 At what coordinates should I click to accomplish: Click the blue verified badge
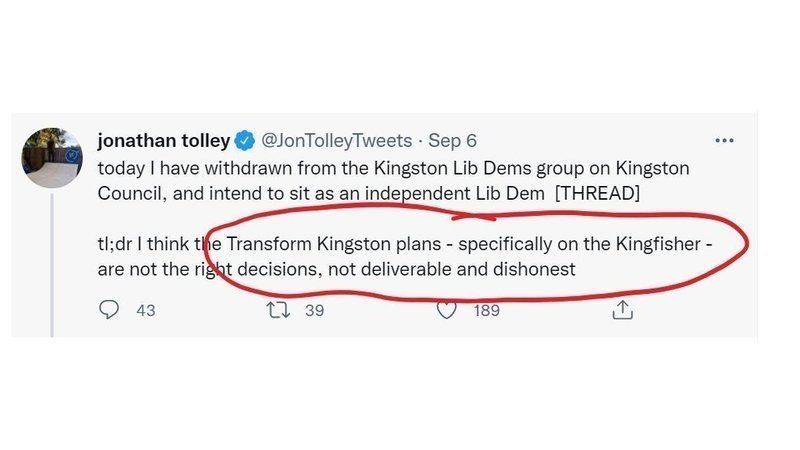point(245,140)
